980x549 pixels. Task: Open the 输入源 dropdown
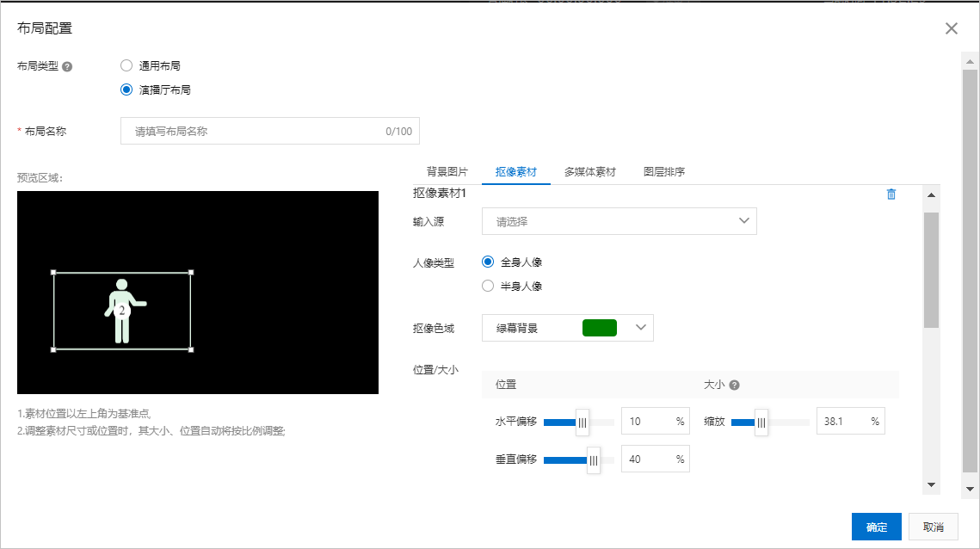(x=619, y=221)
